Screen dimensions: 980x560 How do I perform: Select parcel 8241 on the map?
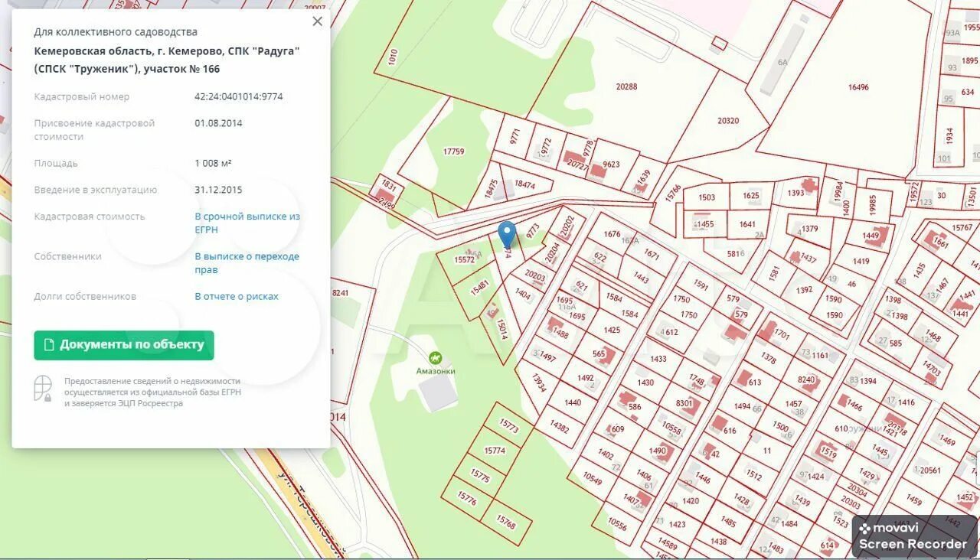pyautogui.click(x=340, y=293)
